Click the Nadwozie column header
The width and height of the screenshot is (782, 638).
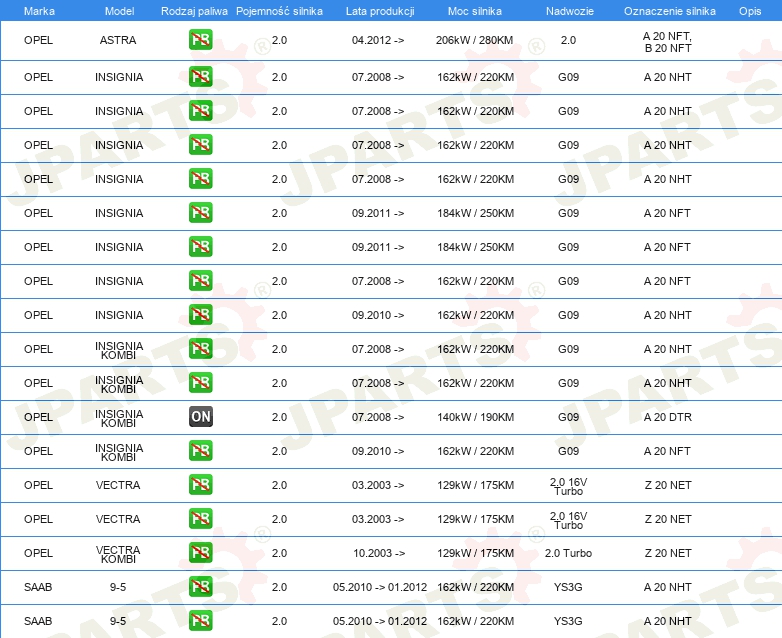point(570,11)
